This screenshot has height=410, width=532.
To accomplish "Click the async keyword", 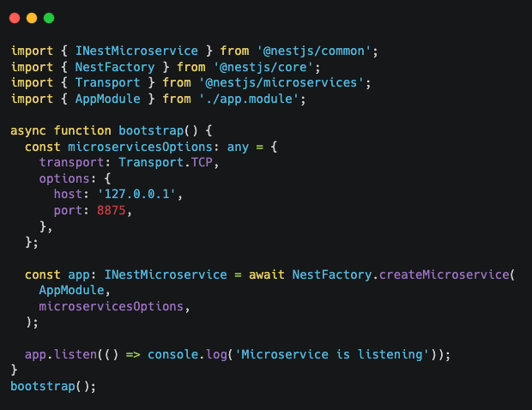I will pyautogui.click(x=28, y=131).
